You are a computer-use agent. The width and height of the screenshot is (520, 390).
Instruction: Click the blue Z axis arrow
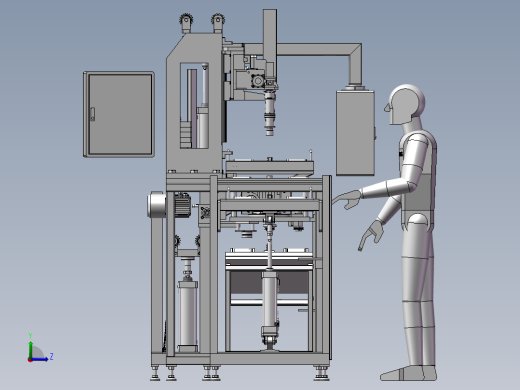point(40,359)
